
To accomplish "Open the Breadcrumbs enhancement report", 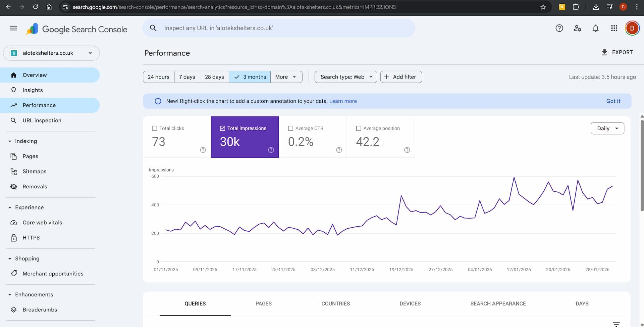I will (40, 310).
